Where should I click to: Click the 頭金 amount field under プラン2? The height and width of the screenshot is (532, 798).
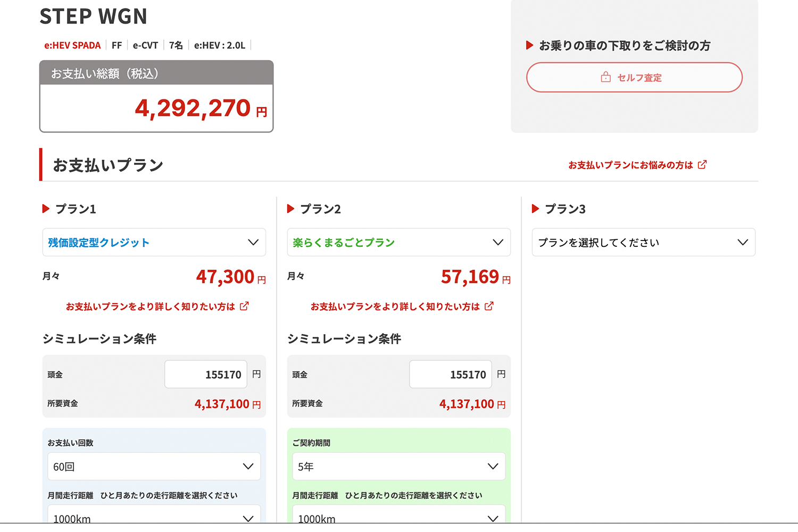[x=451, y=374]
